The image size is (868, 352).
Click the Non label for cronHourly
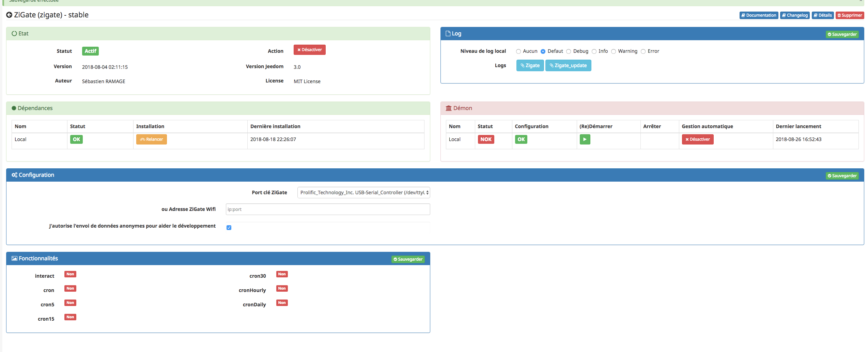point(282,288)
